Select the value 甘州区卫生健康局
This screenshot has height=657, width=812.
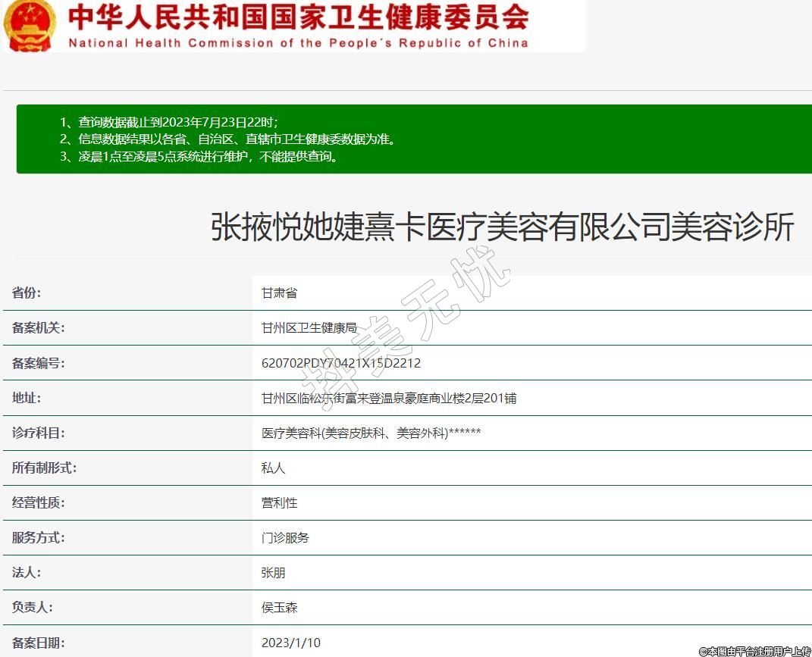point(309,328)
